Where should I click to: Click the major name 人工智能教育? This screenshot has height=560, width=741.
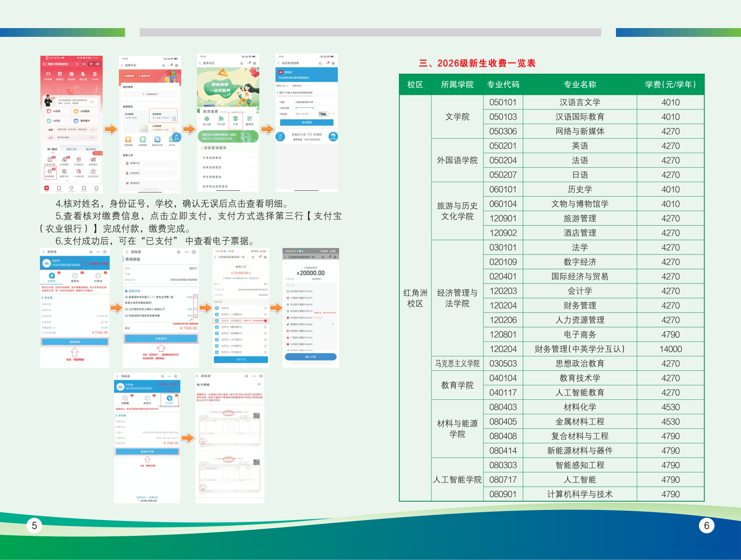click(580, 392)
